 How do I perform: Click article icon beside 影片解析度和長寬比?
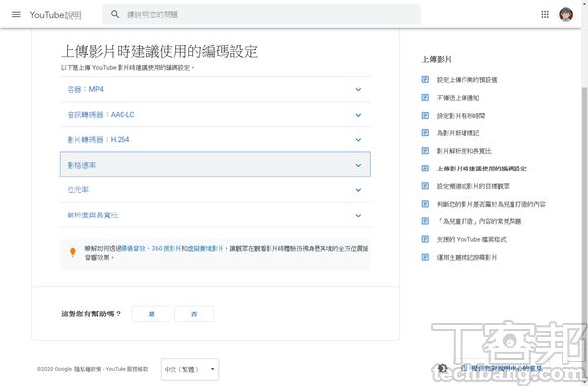(x=425, y=151)
